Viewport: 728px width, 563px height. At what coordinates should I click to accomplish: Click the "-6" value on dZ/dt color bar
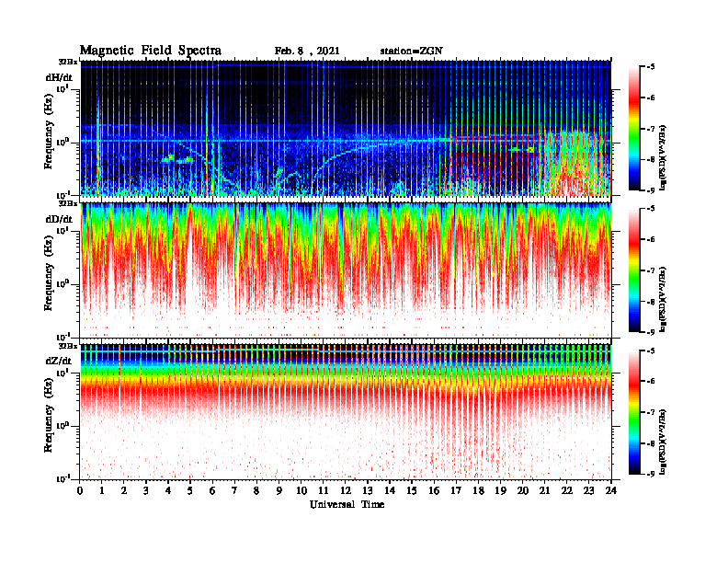(x=651, y=381)
